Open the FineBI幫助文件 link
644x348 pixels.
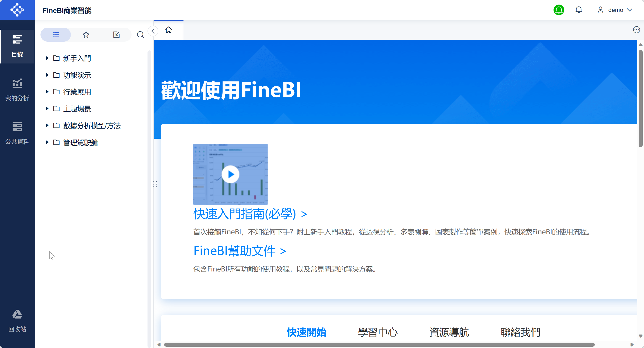(235, 251)
